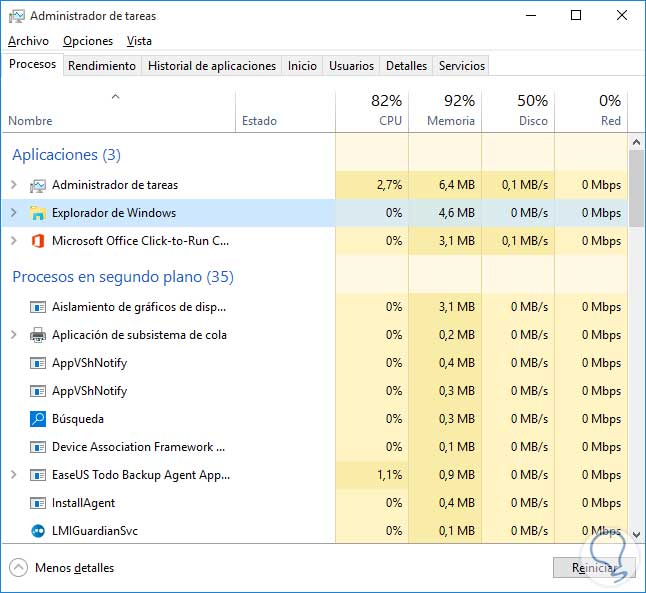Expand the EaseUS Todo Backup Agent row
The height and width of the screenshot is (593, 646).
click(x=14, y=475)
